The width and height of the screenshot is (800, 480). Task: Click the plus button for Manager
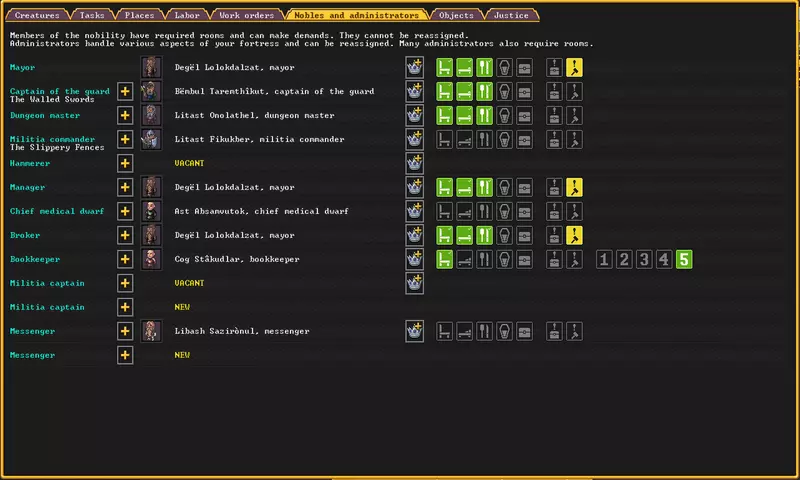(125, 187)
